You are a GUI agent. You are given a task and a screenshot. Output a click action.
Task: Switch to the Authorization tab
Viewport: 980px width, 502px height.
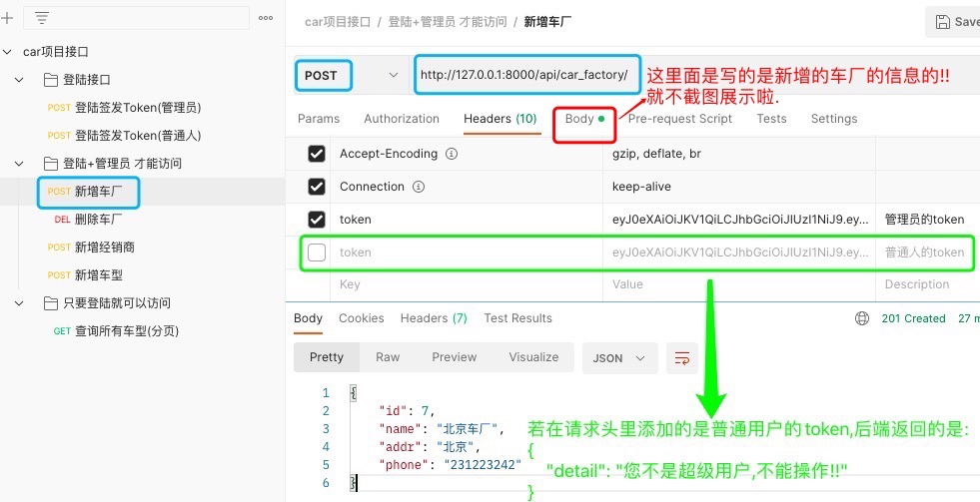tap(401, 119)
